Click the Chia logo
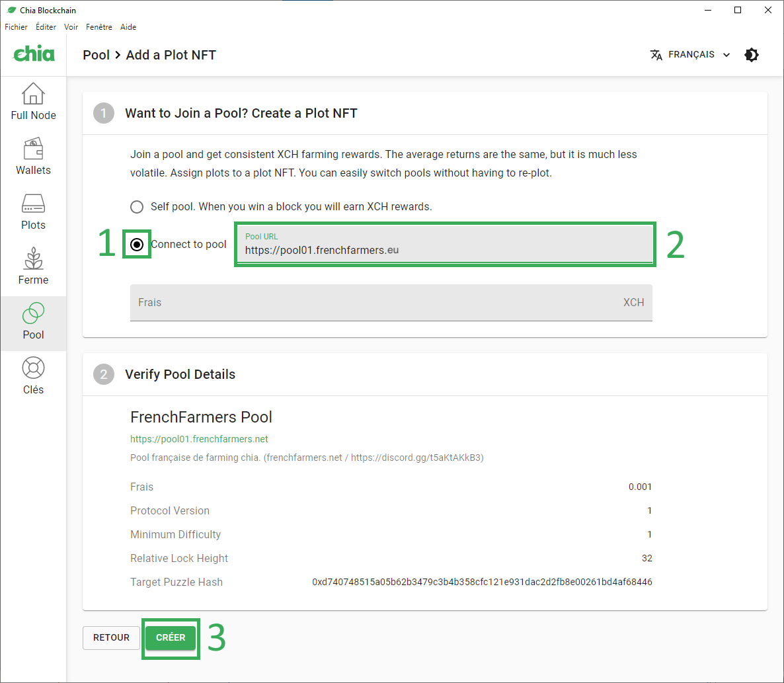This screenshot has width=784, height=683. tap(34, 54)
